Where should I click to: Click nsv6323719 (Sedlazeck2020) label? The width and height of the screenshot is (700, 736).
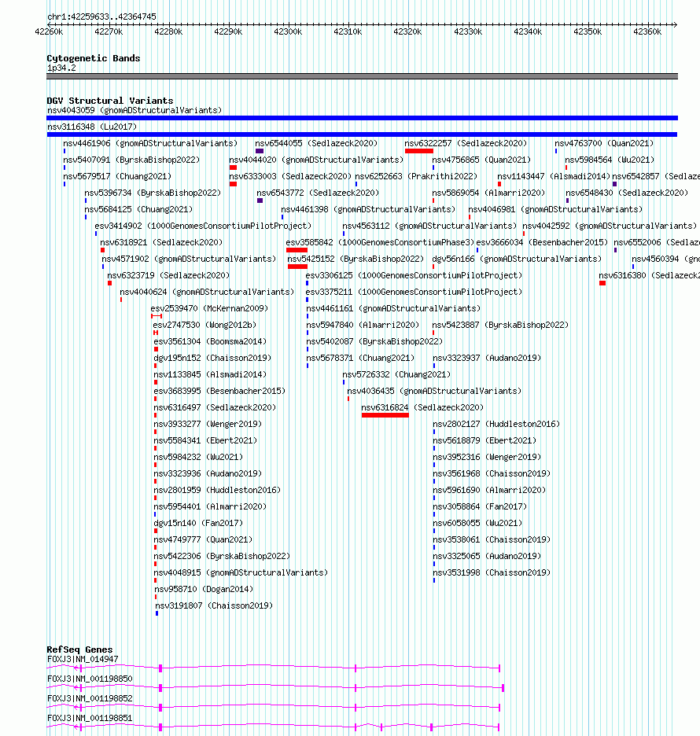click(x=168, y=275)
